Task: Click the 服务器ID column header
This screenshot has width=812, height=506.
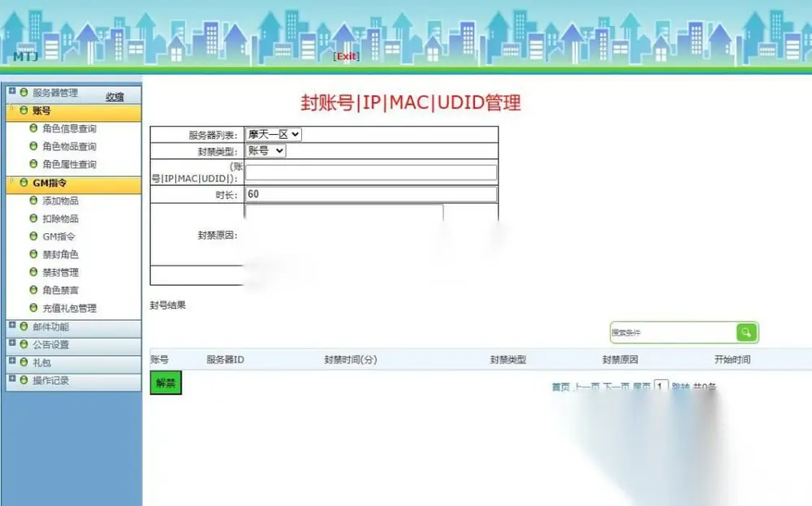Action: pyautogui.click(x=225, y=360)
